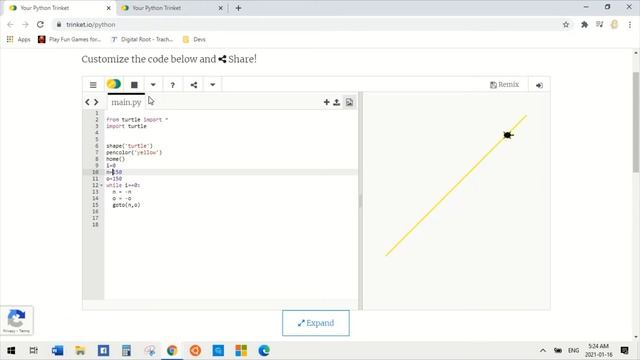Screen dimensions: 640x360
Task: Open File Explorer from taskbar
Action: (x=80, y=351)
